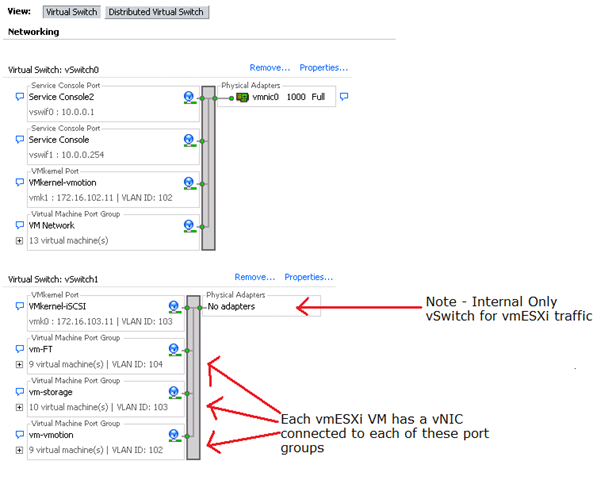This screenshot has width=616, height=480.
Task: Switch to Virtual Switch view
Action: point(70,12)
